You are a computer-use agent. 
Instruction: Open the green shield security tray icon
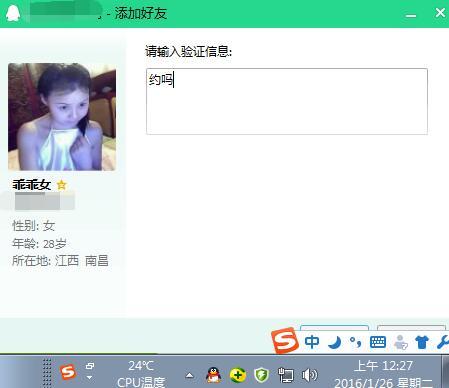pos(261,375)
